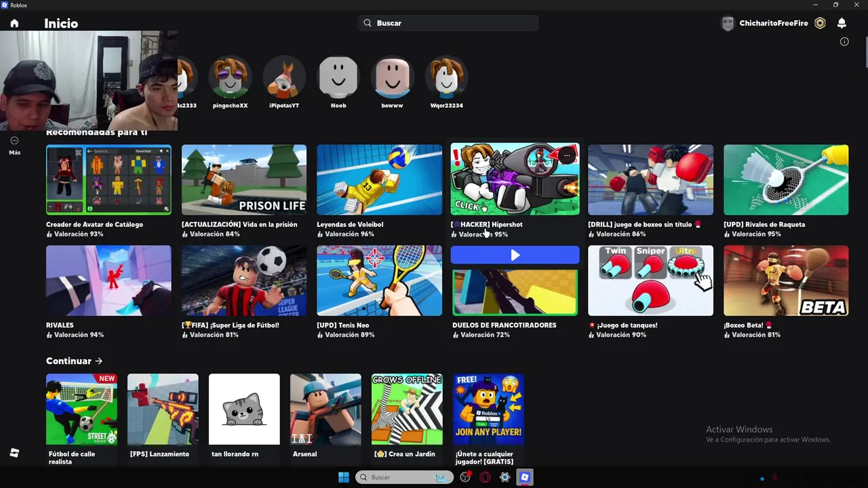Open Super Liga de Fútbol thumbnail
This screenshot has width=868, height=488.
pos(244,281)
